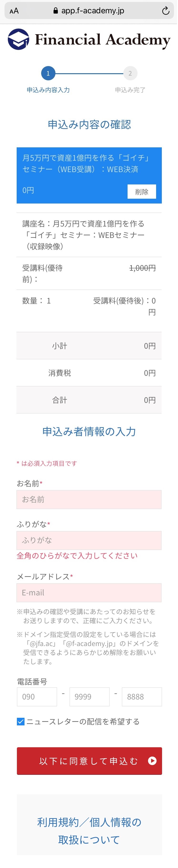This screenshot has width=178, height=868.
Task: Select step 2 circle indicator
Action: (130, 73)
